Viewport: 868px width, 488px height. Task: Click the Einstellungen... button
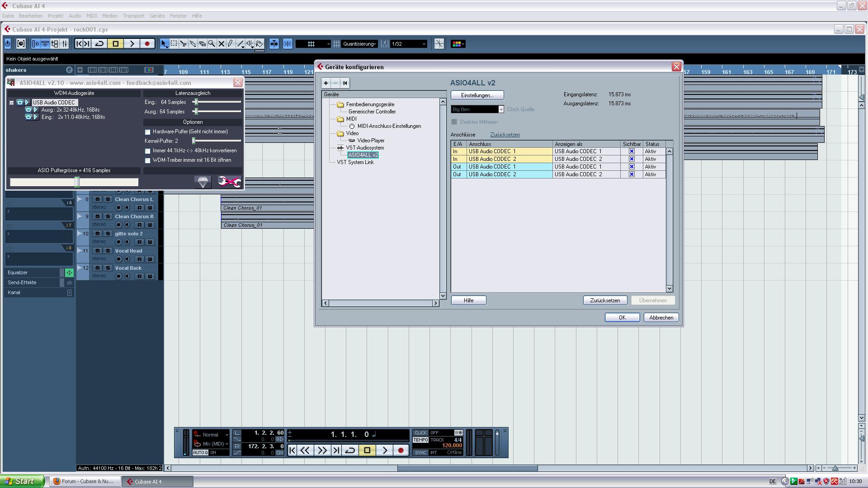[x=477, y=95]
